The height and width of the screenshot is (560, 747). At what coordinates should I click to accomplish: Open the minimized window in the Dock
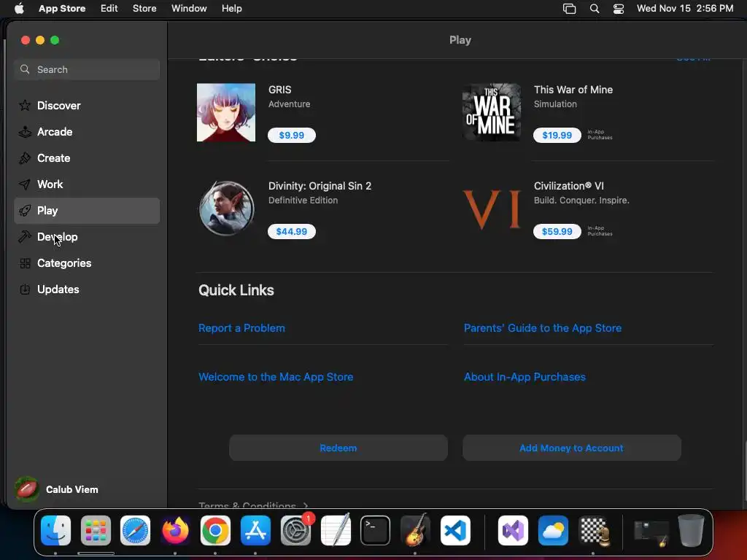pyautogui.click(x=651, y=532)
